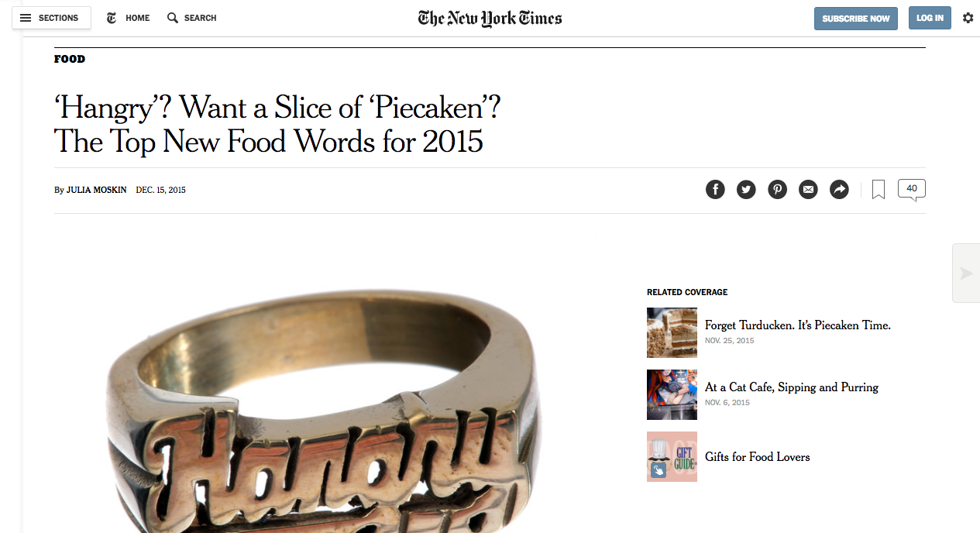
Task: Share article on Twitter
Action: pos(746,189)
